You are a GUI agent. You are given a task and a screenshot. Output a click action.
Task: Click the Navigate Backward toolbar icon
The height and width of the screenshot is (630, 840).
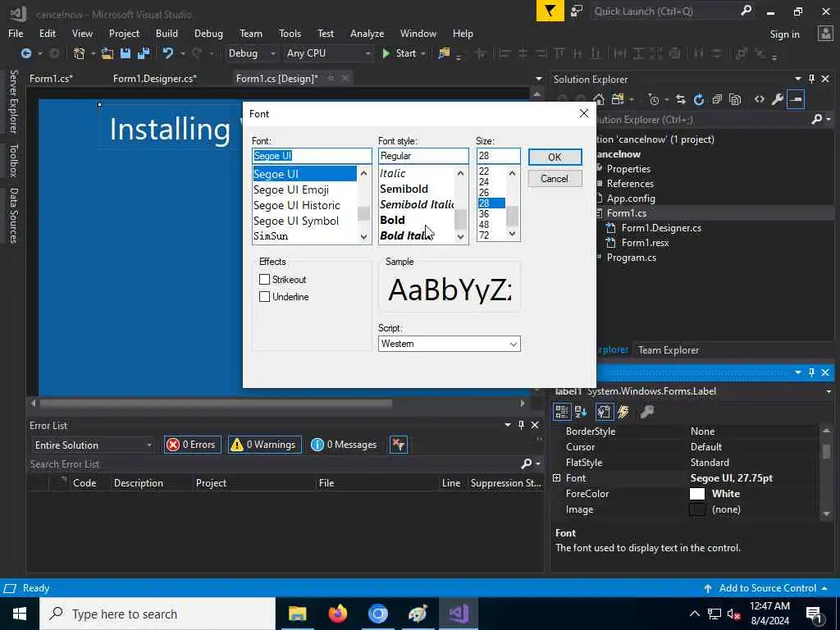point(25,53)
